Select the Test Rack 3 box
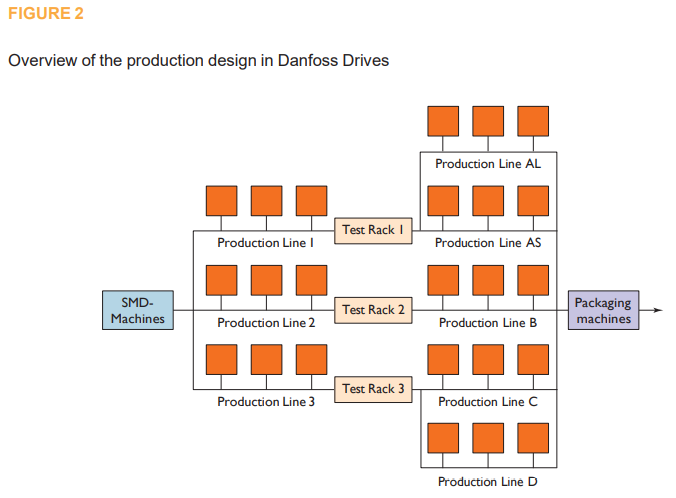Viewport: 676px width, 498px height. 373,389
